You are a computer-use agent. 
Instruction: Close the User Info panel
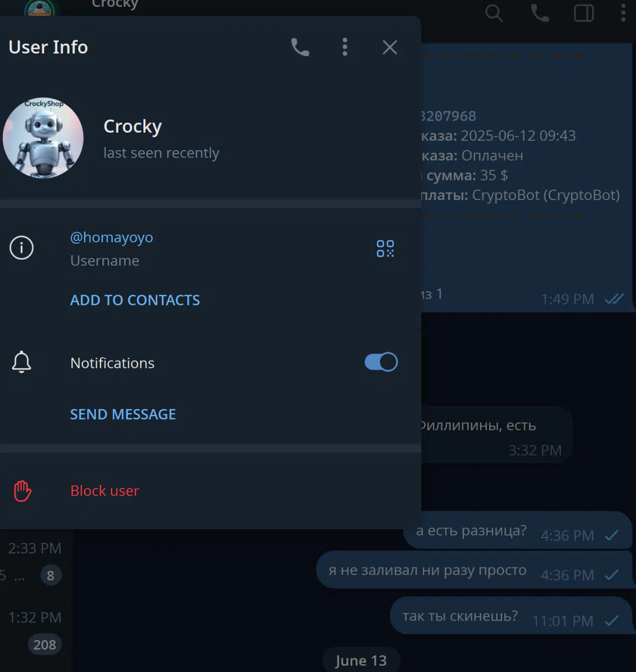click(390, 47)
